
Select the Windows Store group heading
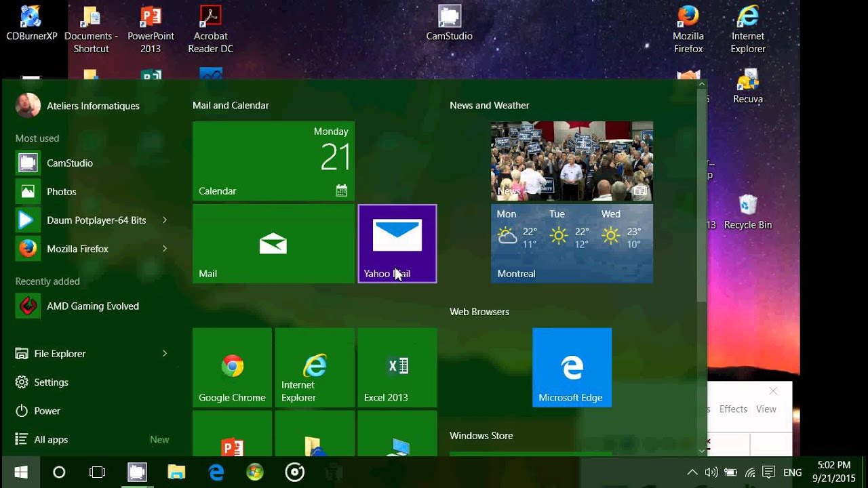coord(481,436)
